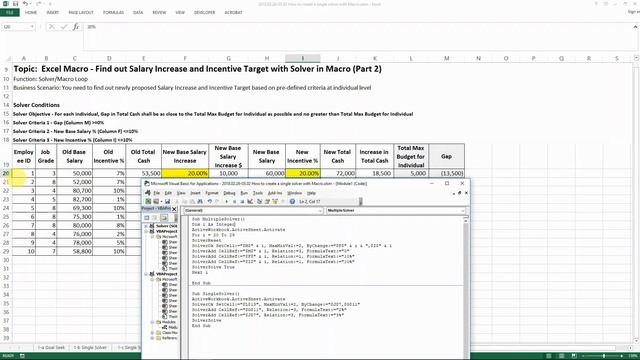This screenshot has height=360, width=640.
Task: Open the Tools menu in the VBA editor
Action: point(258,193)
